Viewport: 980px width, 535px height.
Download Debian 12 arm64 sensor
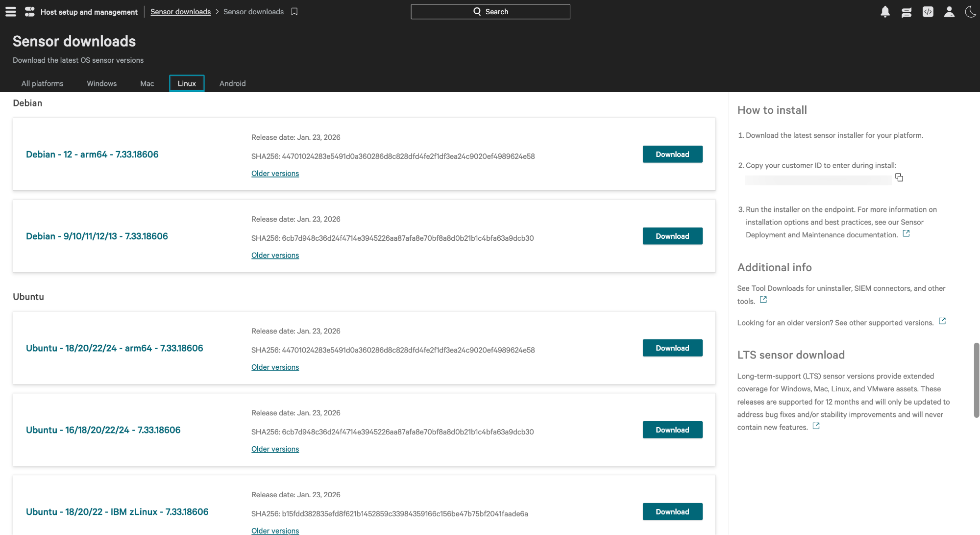pos(672,154)
